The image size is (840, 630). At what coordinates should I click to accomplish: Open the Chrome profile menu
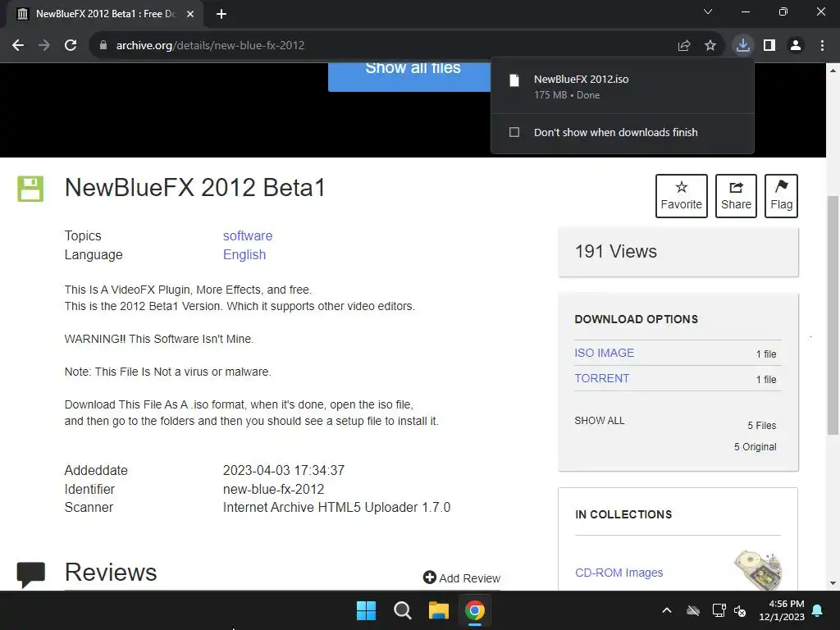pos(796,46)
